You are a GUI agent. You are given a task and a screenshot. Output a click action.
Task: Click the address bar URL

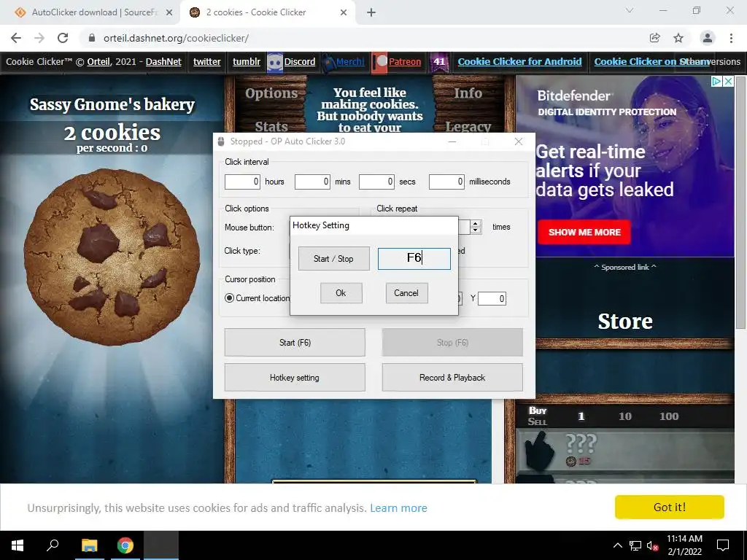pyautogui.click(x=176, y=38)
